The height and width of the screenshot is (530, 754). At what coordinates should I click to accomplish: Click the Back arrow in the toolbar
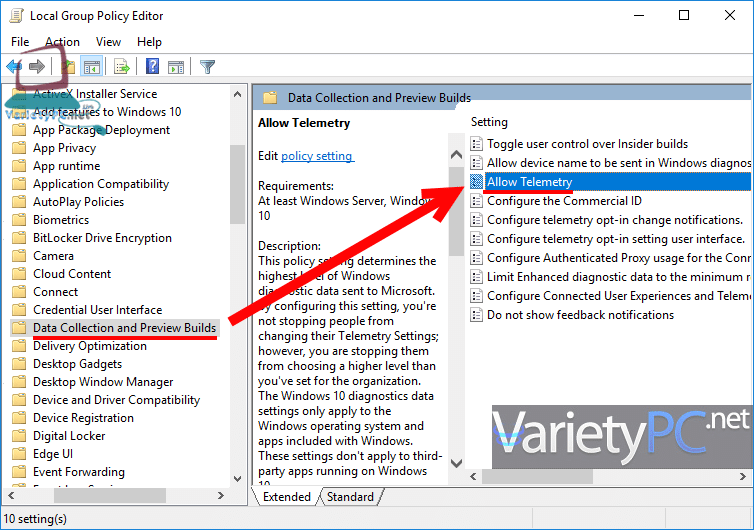pyautogui.click(x=14, y=67)
